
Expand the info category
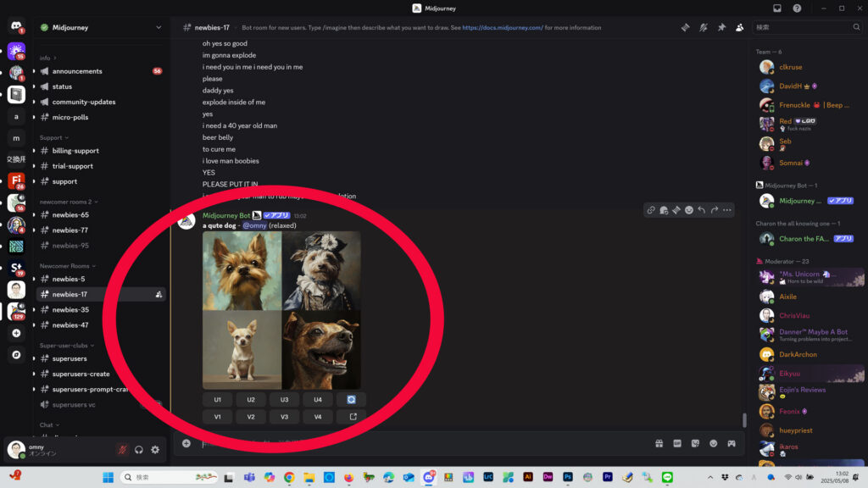coord(47,58)
